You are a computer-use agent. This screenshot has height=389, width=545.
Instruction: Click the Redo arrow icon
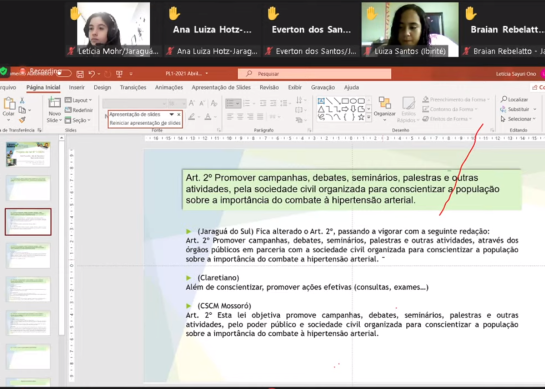(x=107, y=74)
